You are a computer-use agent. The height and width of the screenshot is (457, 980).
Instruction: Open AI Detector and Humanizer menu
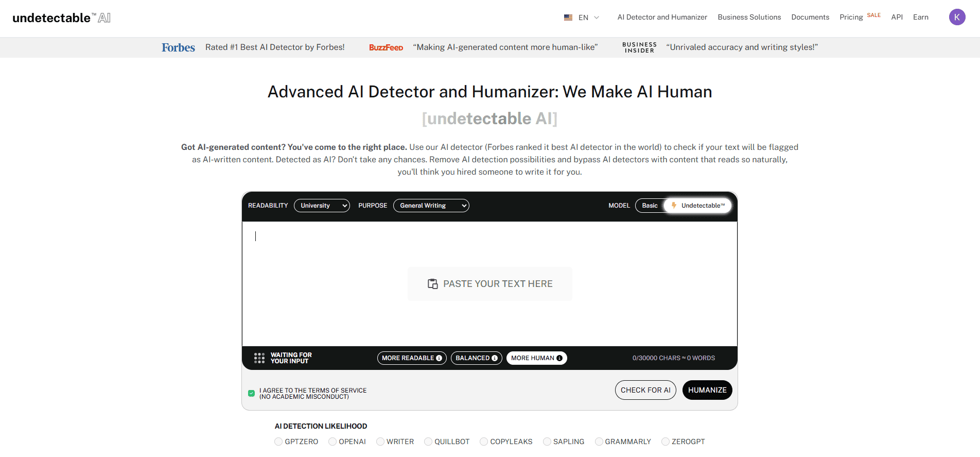coord(662,17)
